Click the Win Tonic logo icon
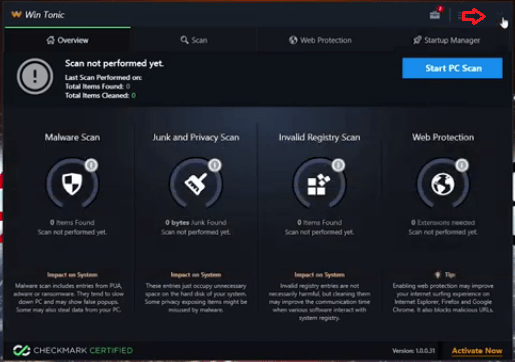515x362 pixels. click(x=16, y=14)
